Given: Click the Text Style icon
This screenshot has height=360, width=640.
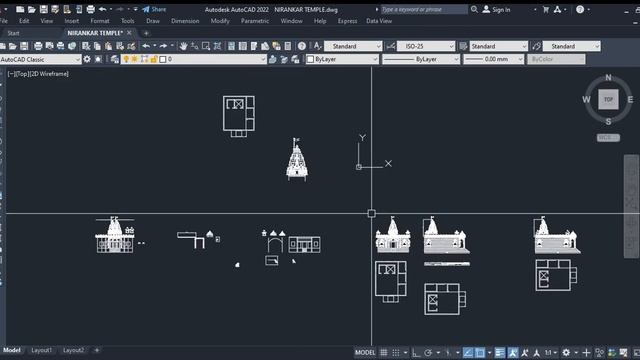Looking at the screenshot, I should click(318, 46).
